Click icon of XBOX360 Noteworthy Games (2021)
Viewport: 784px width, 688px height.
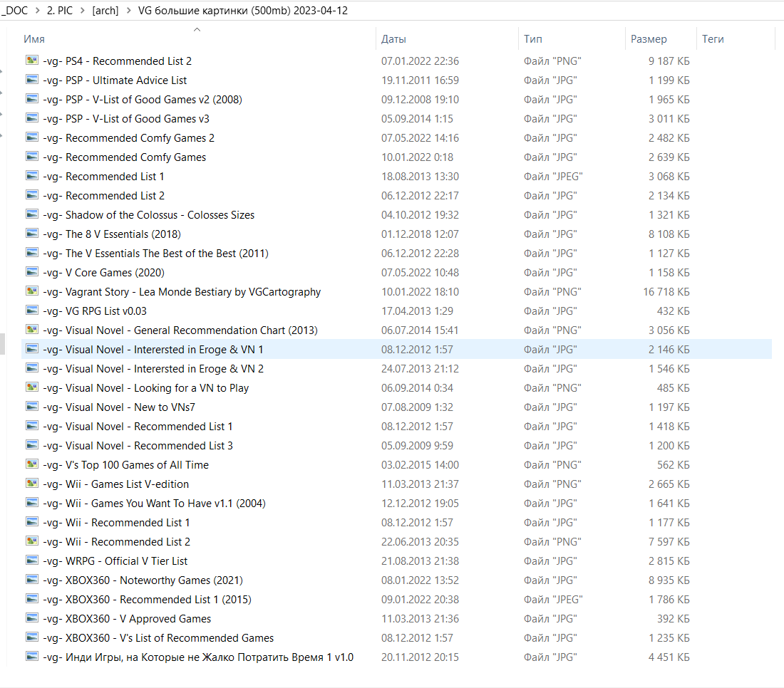point(32,580)
